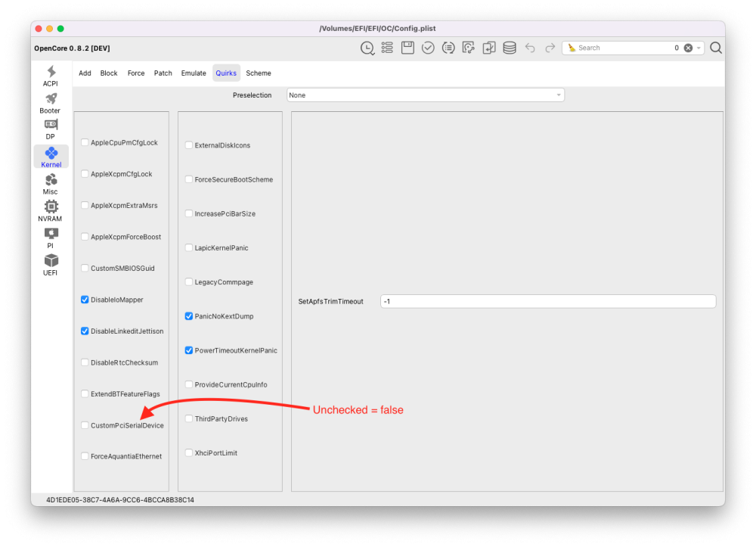The width and height of the screenshot is (756, 547).
Task: Enable ExternalDiskIcons checkbox
Action: point(189,145)
